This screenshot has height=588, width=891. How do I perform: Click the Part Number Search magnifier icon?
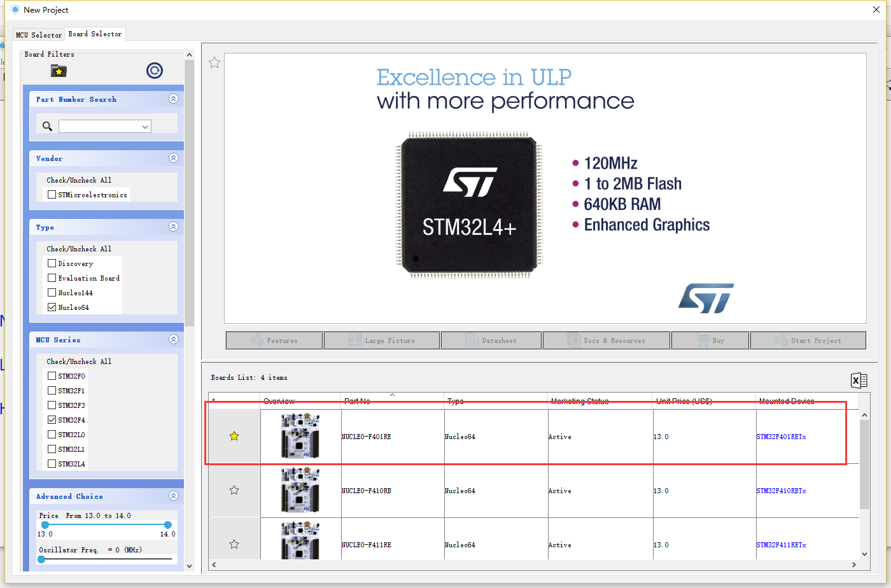point(47,126)
